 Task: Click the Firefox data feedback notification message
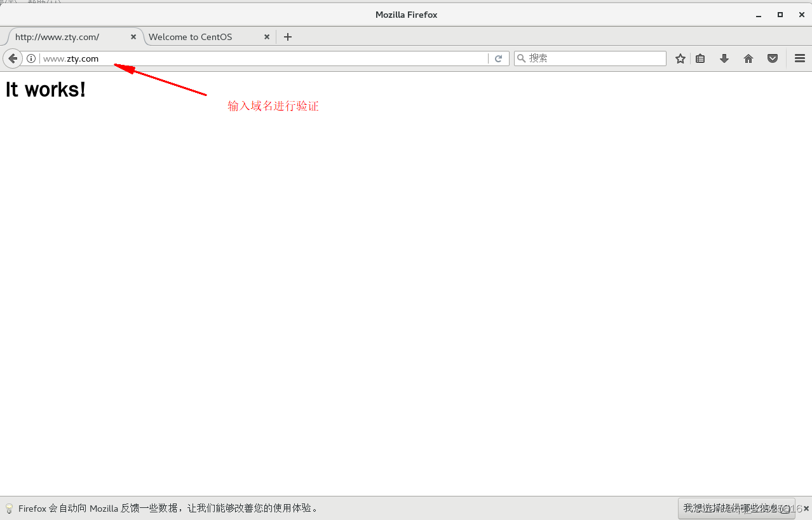pyautogui.click(x=168, y=509)
